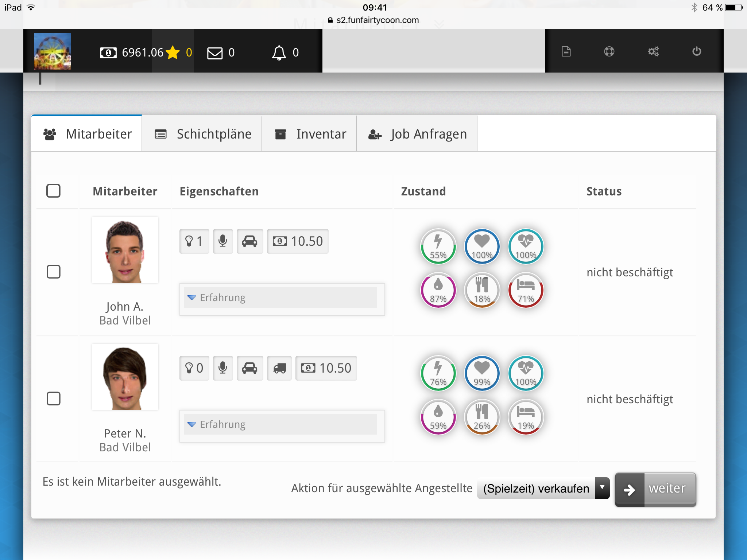The height and width of the screenshot is (560, 747).
Task: Open the Inventar tab
Action: (x=310, y=134)
